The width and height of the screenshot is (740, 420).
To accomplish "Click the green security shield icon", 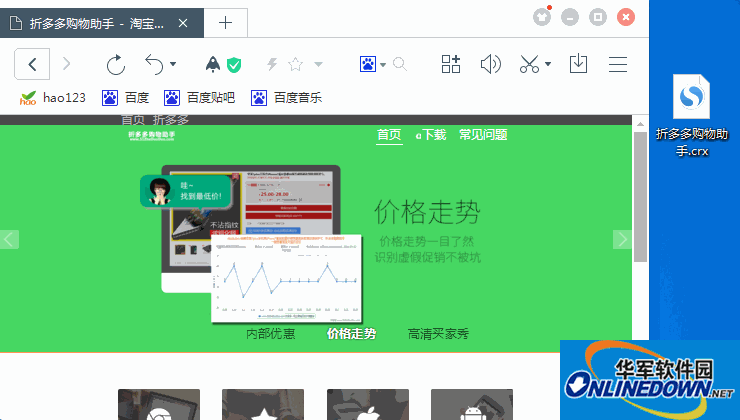I will [x=234, y=65].
